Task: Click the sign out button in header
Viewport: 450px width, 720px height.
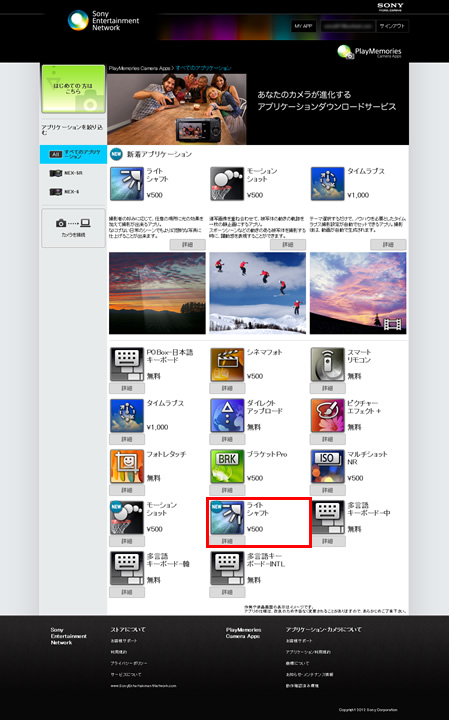Action: (x=392, y=26)
